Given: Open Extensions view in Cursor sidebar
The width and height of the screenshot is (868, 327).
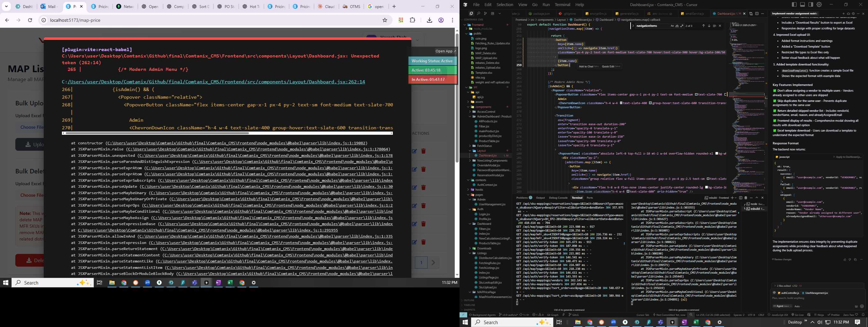Looking at the screenshot, I should point(493,13).
